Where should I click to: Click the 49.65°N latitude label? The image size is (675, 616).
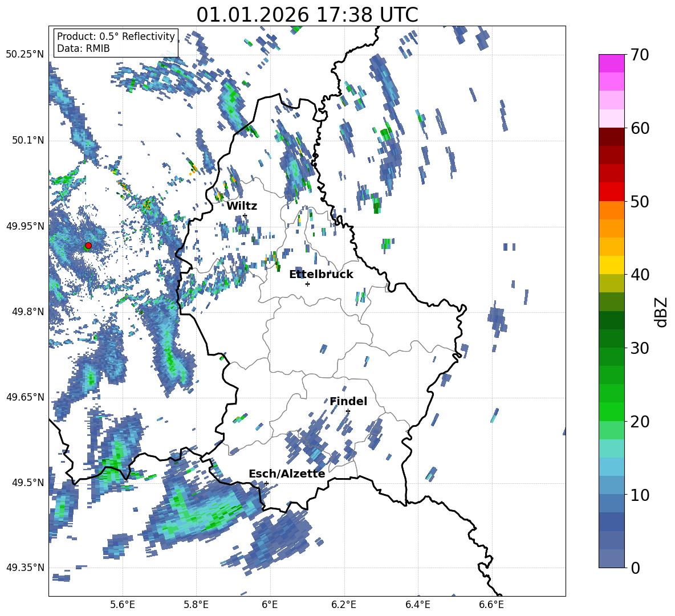point(25,397)
